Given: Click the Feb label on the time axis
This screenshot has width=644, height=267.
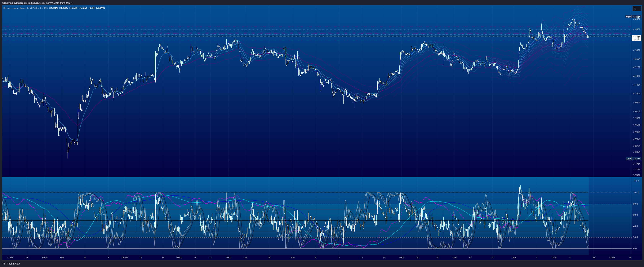Looking at the screenshot, I should (x=62, y=257).
